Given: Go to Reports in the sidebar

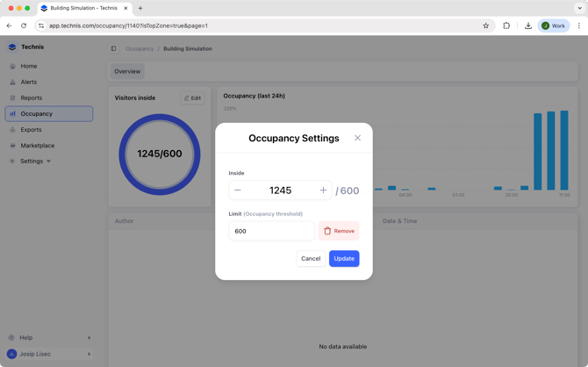Looking at the screenshot, I should coord(32,97).
